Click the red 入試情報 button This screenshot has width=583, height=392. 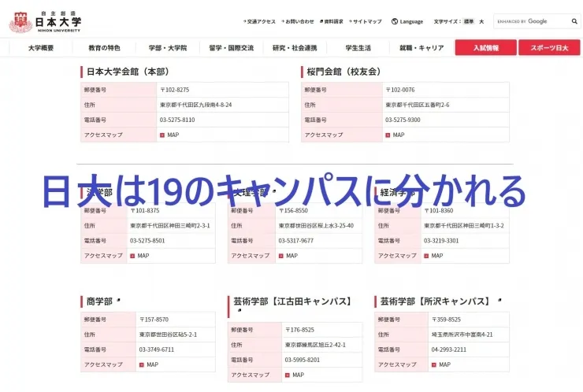pos(485,47)
